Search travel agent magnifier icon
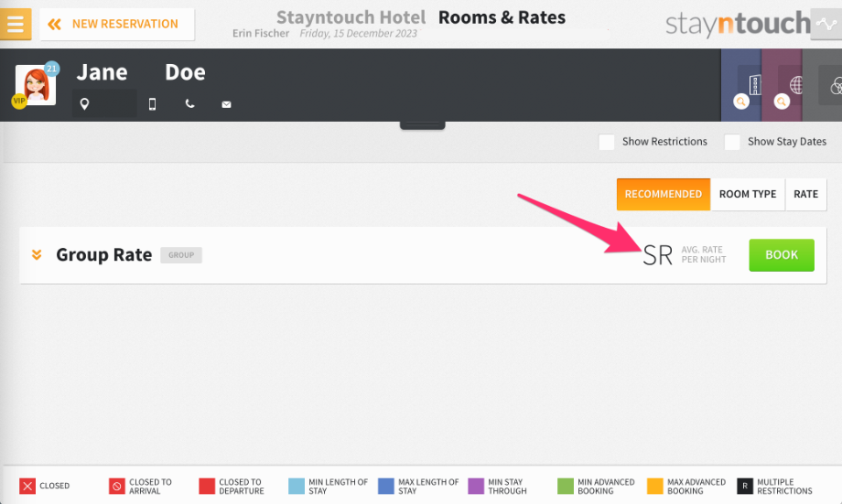842x504 pixels. coord(782,102)
